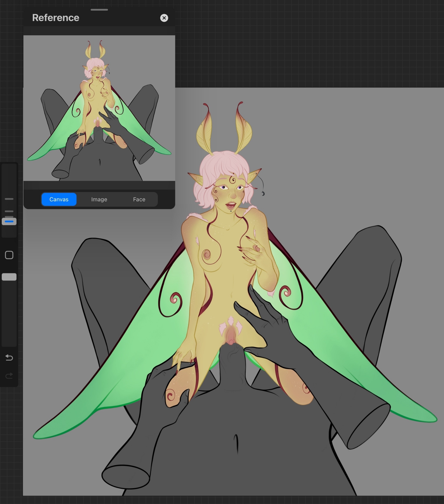The image size is (444, 504).
Task: Tap the Redo arrow in sidebar
Action: pyautogui.click(x=9, y=376)
